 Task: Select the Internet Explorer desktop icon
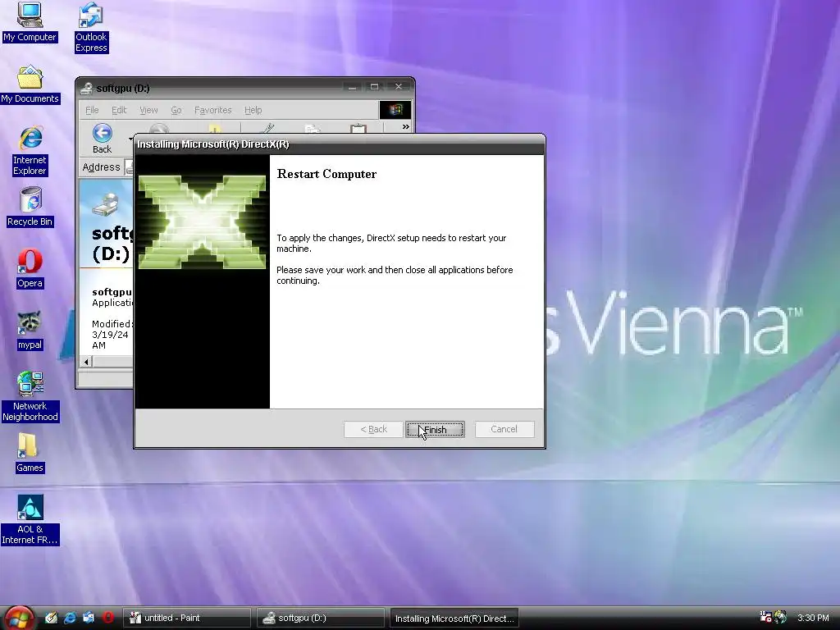[x=30, y=151]
